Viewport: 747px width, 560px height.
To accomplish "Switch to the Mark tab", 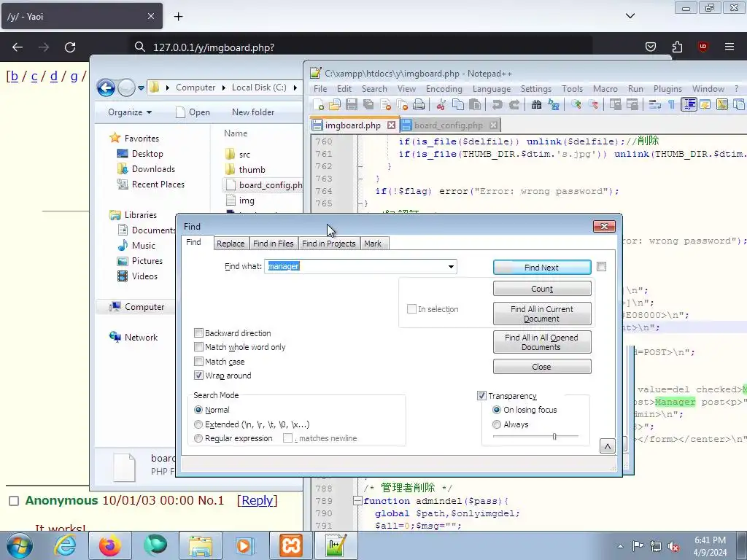I will point(373,244).
